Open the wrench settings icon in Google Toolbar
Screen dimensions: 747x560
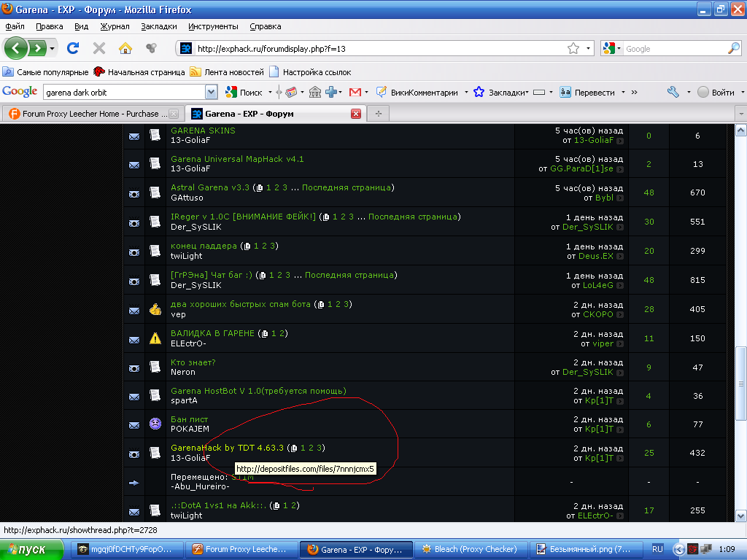(x=673, y=93)
